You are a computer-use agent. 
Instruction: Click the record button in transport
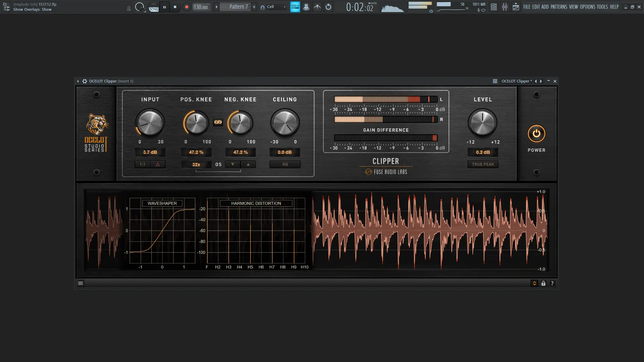(x=186, y=7)
